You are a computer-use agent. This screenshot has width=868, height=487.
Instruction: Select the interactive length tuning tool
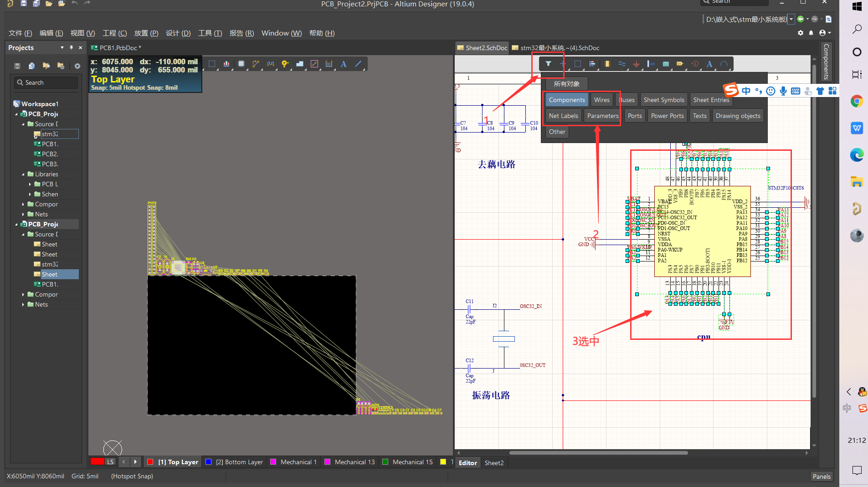pos(271,64)
